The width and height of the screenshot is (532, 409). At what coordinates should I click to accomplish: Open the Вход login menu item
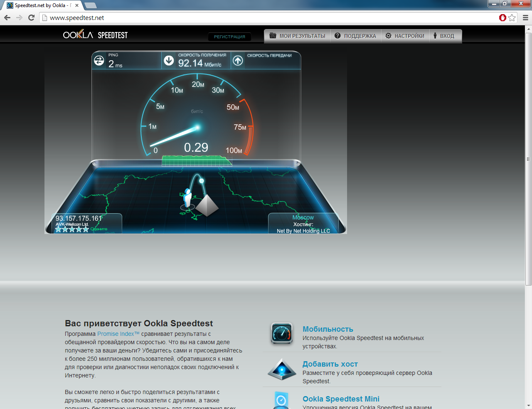click(445, 36)
